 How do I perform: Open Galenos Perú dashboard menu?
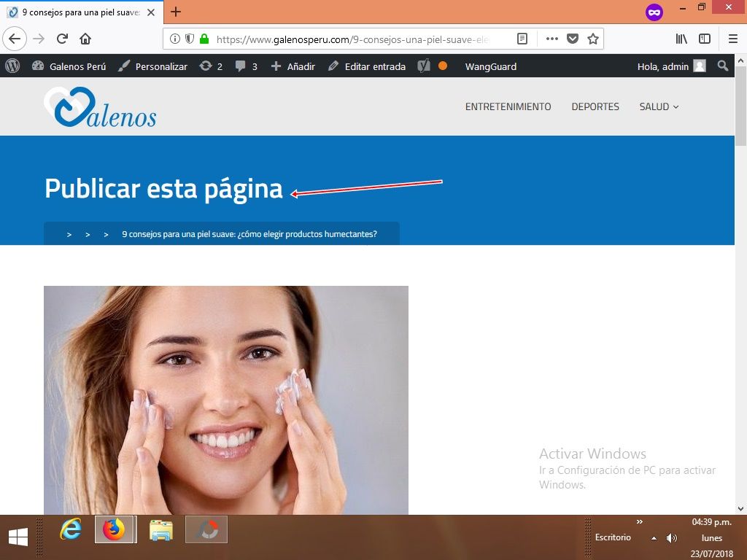(x=69, y=66)
